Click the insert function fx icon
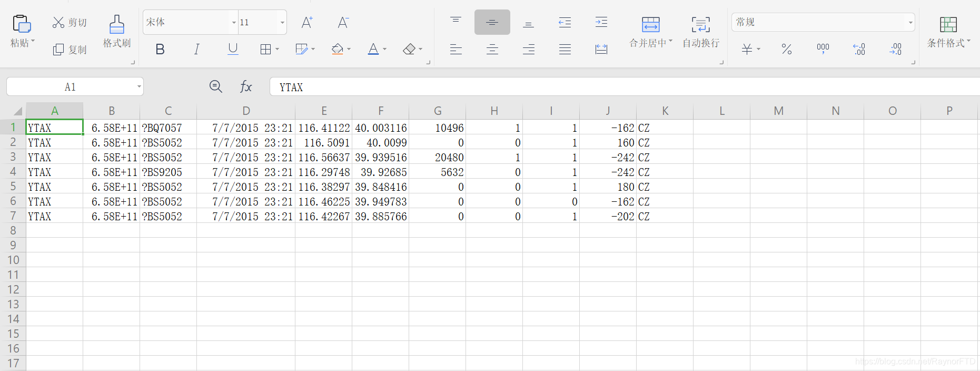The image size is (980, 371). click(x=246, y=86)
